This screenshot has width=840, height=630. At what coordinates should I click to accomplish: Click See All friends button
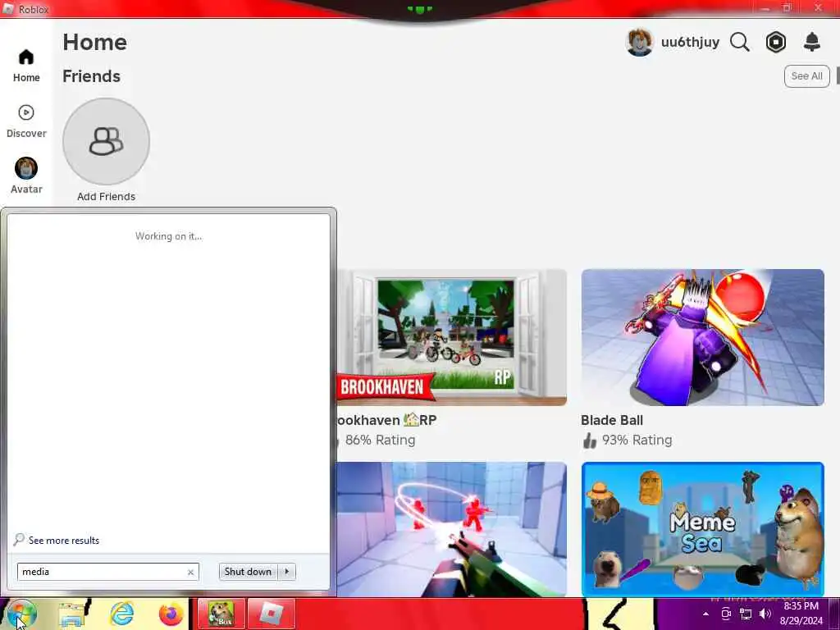click(806, 76)
